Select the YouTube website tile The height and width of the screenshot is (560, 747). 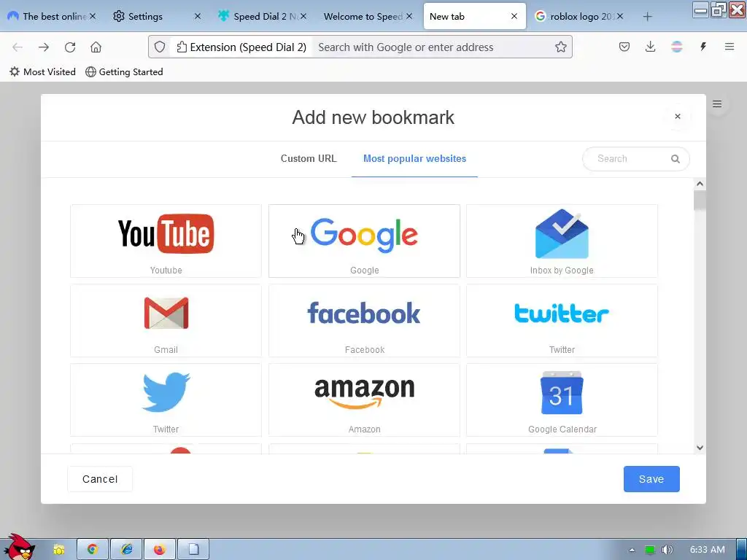(166, 241)
